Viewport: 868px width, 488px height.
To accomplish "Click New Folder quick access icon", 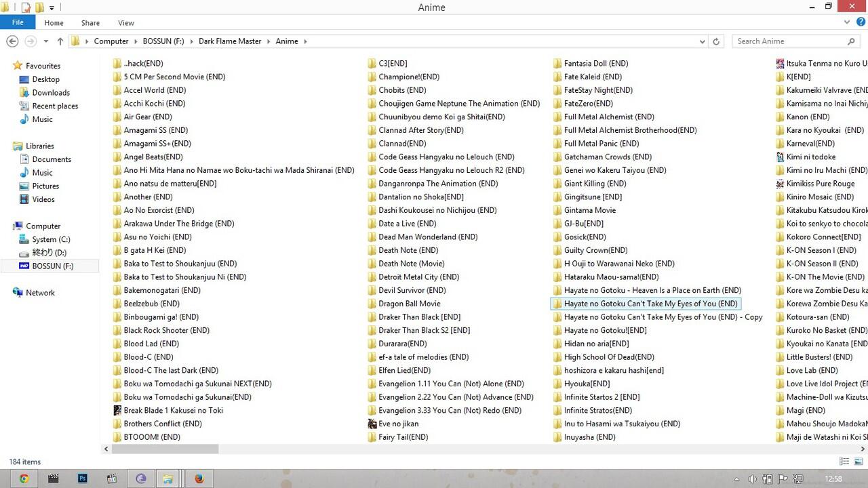I will (39, 7).
